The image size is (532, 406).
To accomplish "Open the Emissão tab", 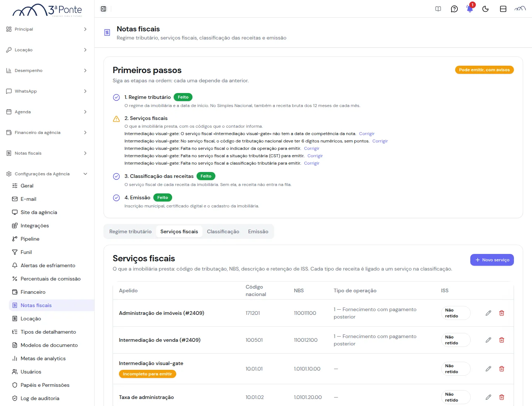I will click(258, 231).
